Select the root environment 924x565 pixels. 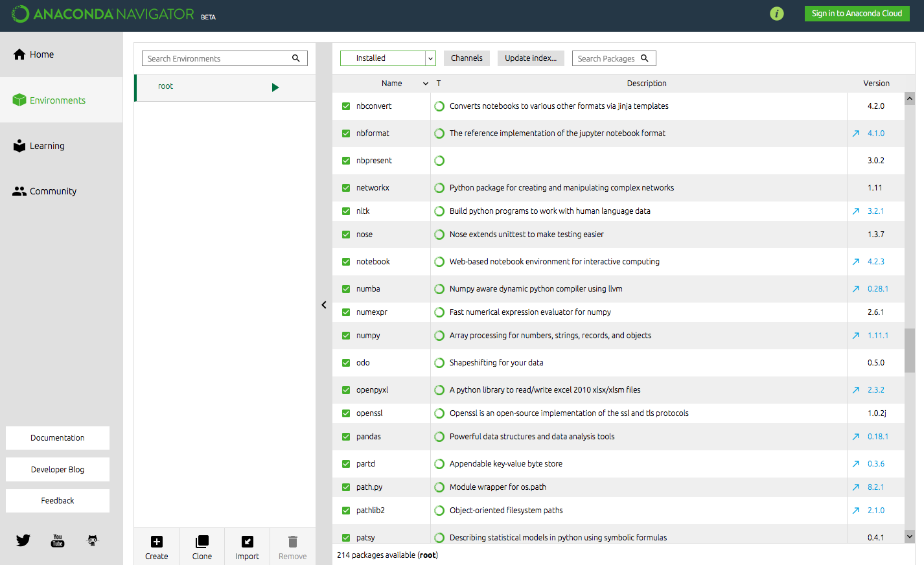(x=225, y=87)
